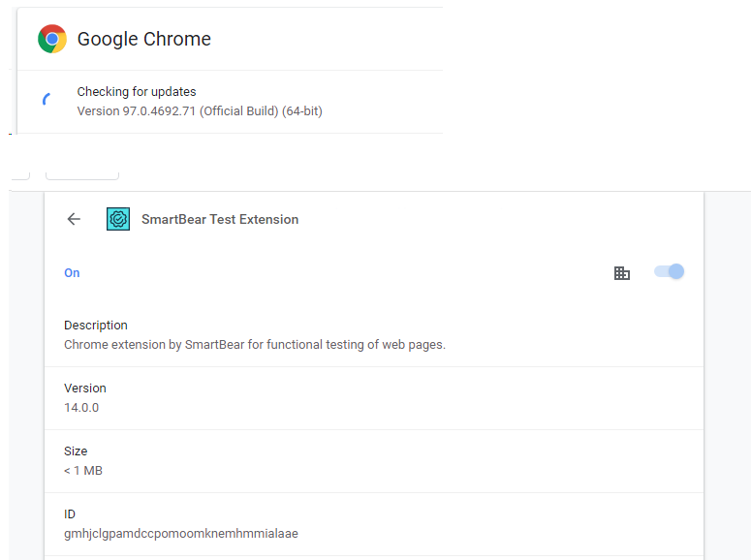Click the blue On status label
Viewport: 751px width, 560px height.
72,273
